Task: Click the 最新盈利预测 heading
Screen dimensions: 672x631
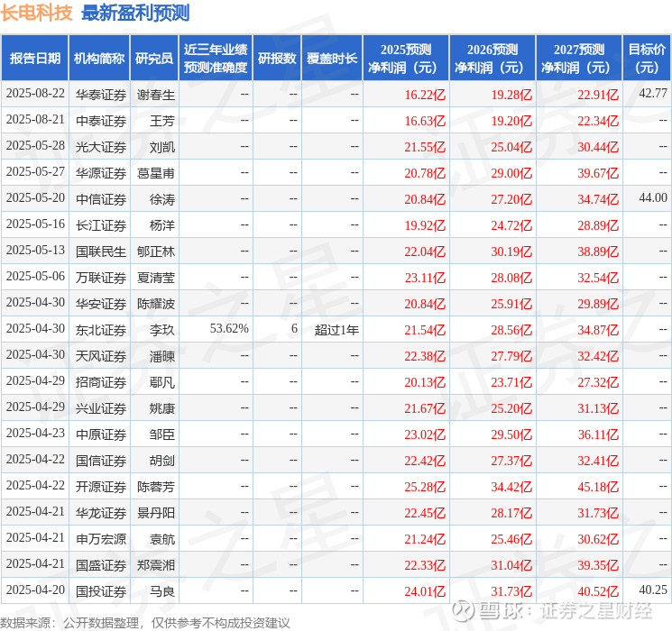Action: [x=135, y=14]
